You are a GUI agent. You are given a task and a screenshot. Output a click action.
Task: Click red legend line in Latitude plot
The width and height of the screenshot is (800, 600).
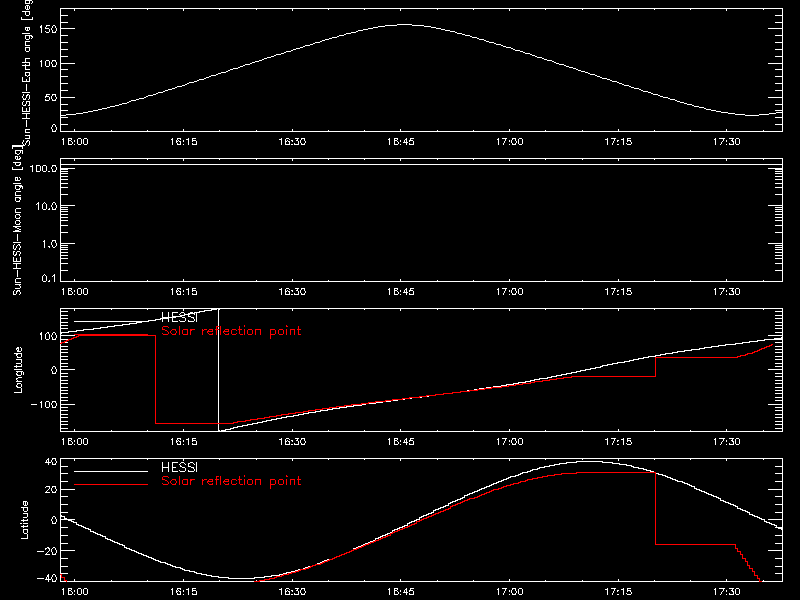(111, 484)
